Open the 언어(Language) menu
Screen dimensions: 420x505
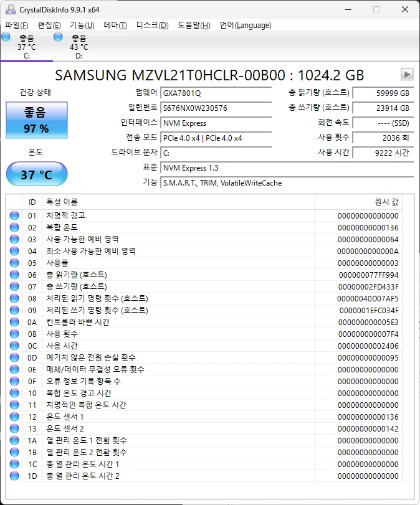246,25
